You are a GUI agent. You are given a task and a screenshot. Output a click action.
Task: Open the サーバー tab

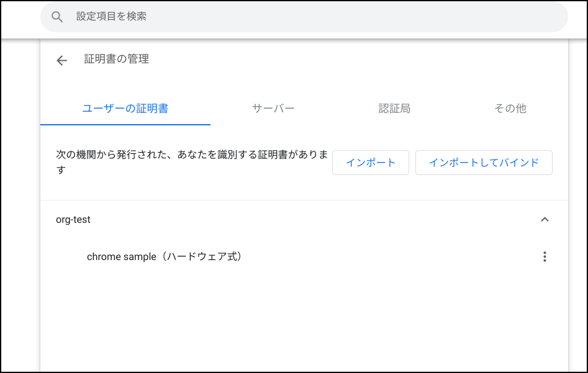pyautogui.click(x=273, y=109)
